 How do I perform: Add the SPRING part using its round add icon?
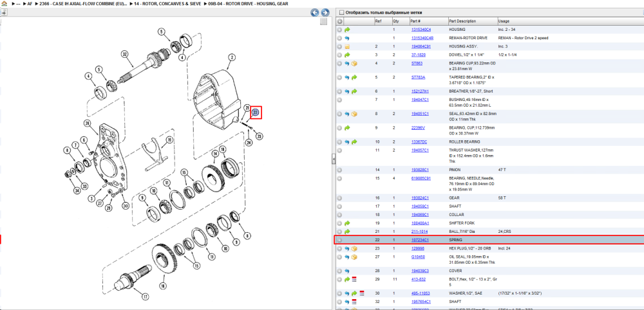339,240
